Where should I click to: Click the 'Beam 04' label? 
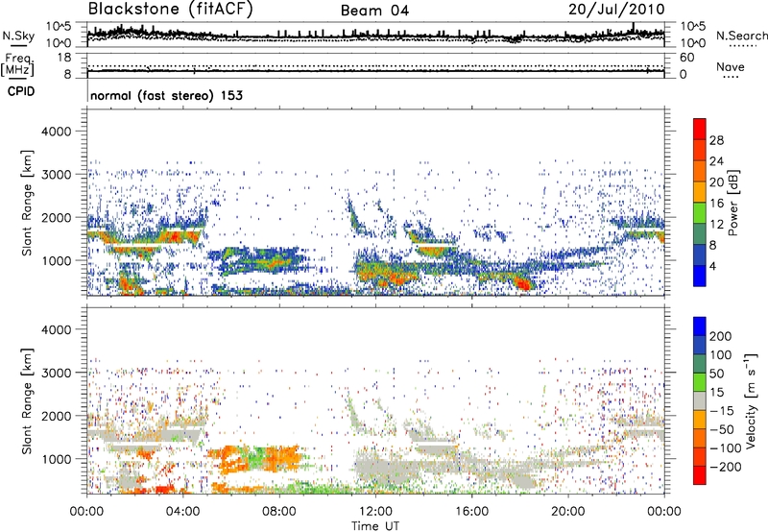[x=374, y=11]
